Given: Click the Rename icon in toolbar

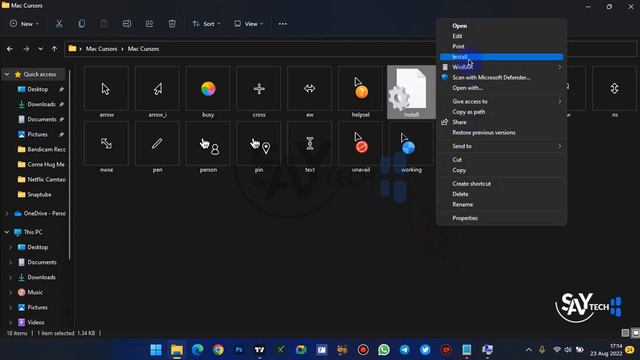Looking at the screenshot, I should (x=127, y=24).
